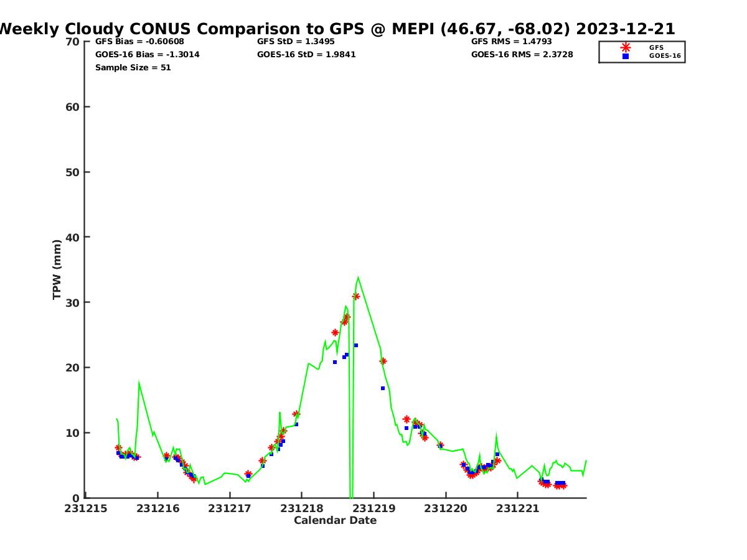Click the GOES-16 Bias value text

coord(147,55)
